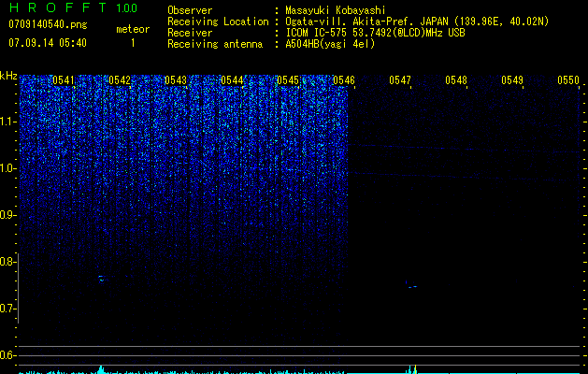Click the 0543 time marker

176,80
